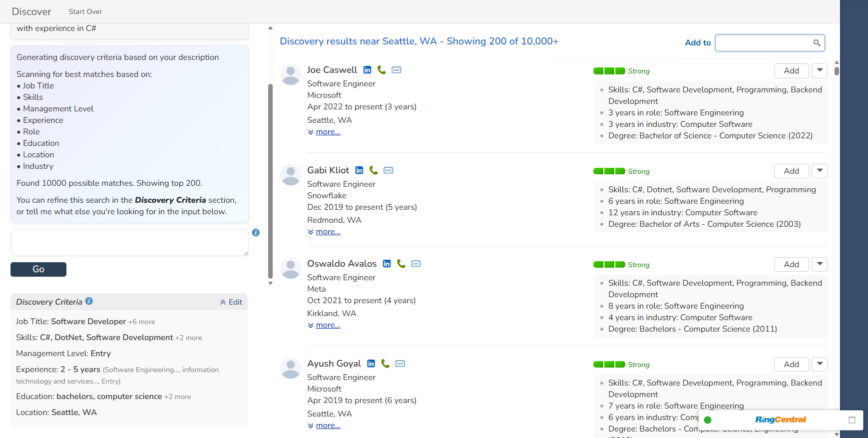Click search magnifier in Add to field
Image resolution: width=868 pixels, height=438 pixels.
click(x=817, y=43)
